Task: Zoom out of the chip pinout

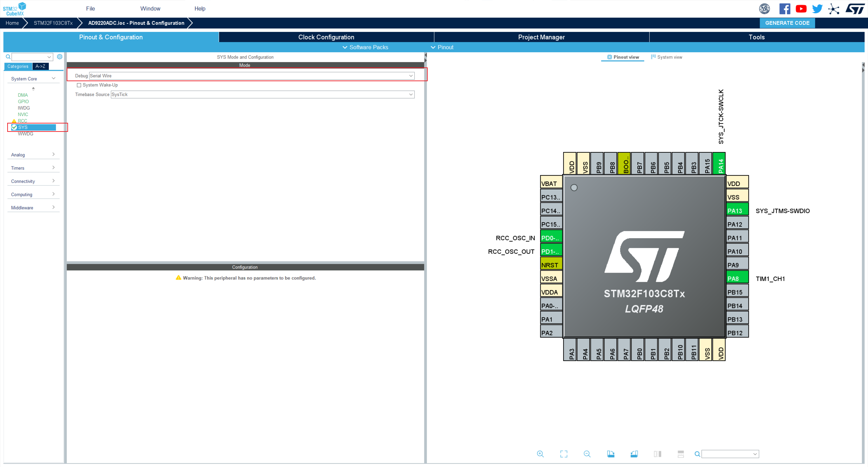Action: pyautogui.click(x=587, y=454)
